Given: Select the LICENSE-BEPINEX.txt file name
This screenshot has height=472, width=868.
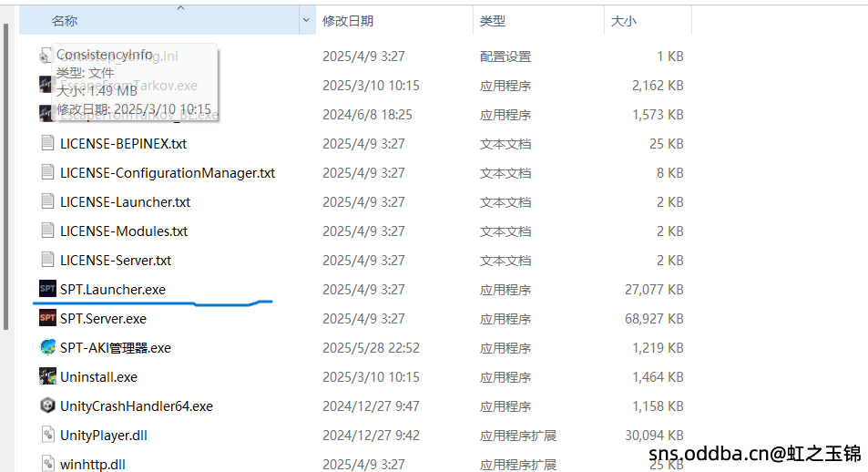Looking at the screenshot, I should point(124,143).
